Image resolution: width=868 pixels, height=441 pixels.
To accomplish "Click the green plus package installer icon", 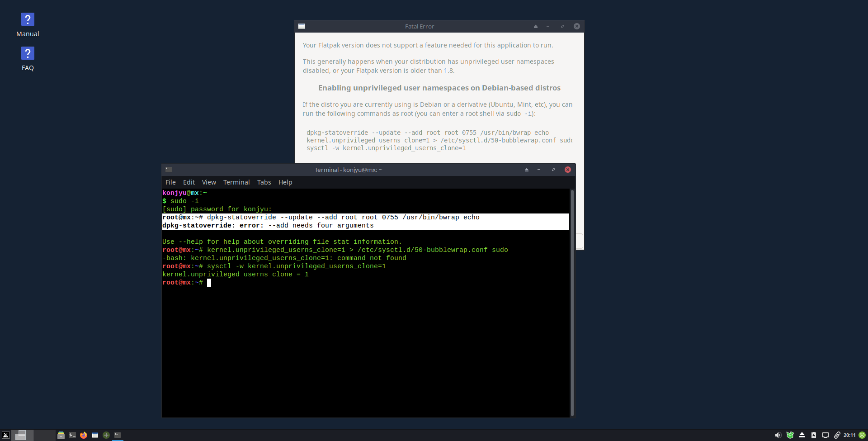I will click(x=106, y=435).
